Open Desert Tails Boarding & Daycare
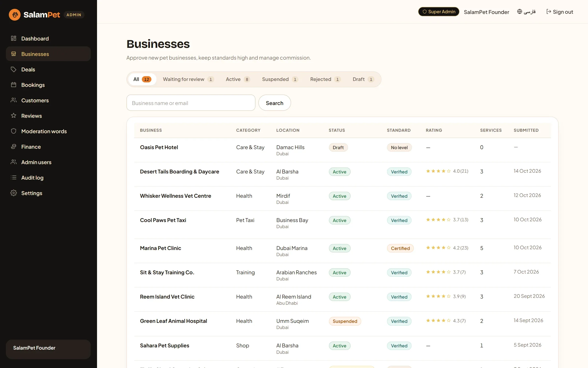This screenshot has height=368, width=588. pos(180,171)
